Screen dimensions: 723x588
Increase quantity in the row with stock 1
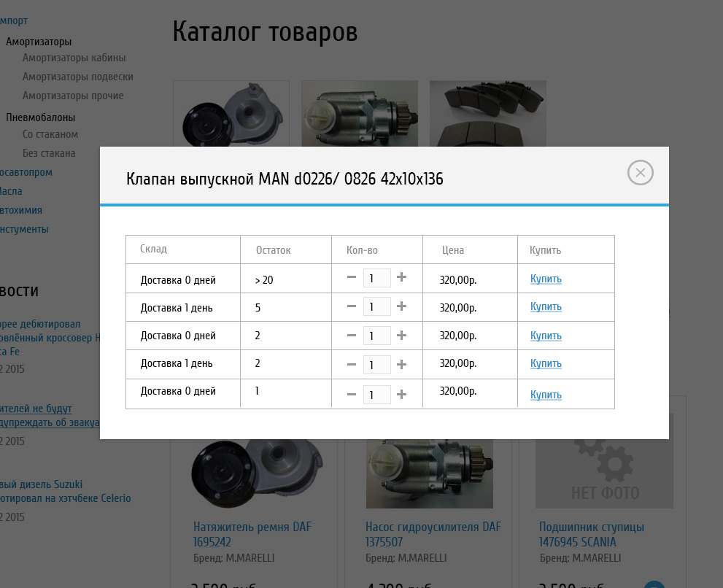(401, 394)
